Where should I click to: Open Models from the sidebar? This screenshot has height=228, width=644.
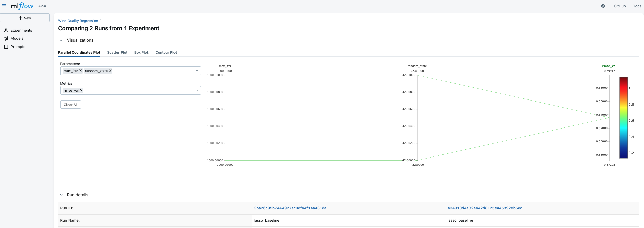point(17,38)
